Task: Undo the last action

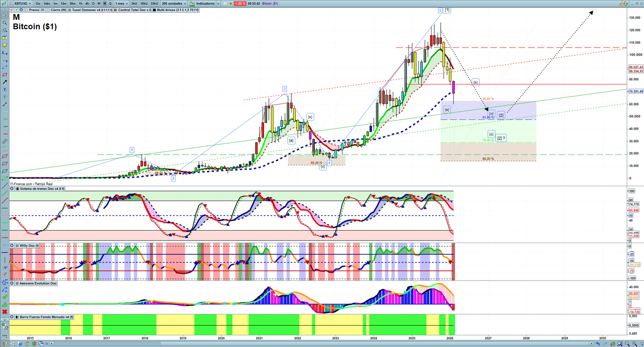Action: coord(598,344)
